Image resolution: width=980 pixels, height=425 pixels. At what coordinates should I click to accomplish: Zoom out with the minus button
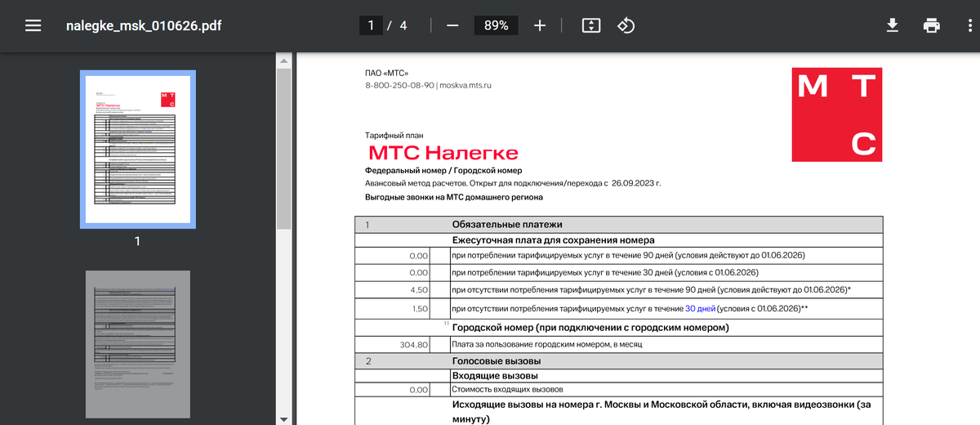[452, 25]
